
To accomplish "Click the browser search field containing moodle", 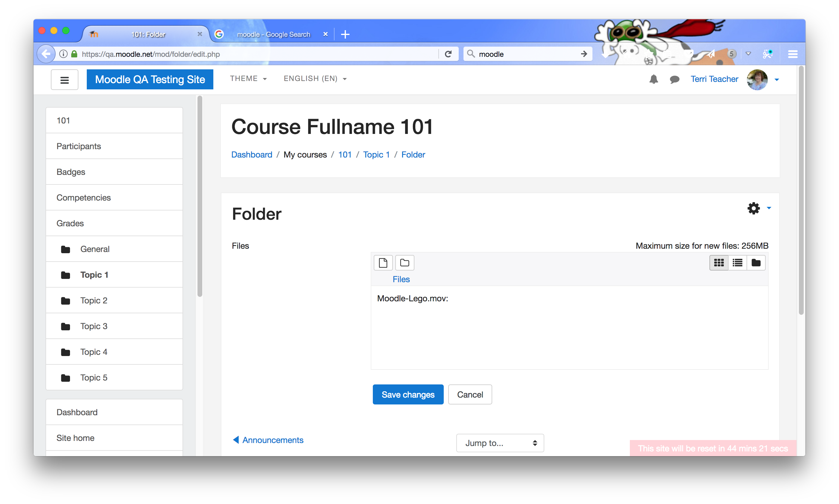I will pyautogui.click(x=527, y=54).
